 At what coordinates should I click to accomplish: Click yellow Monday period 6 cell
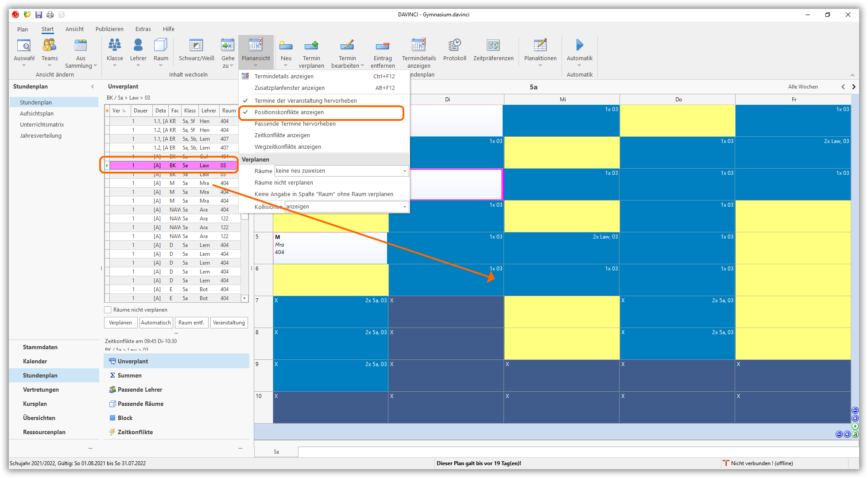330,280
